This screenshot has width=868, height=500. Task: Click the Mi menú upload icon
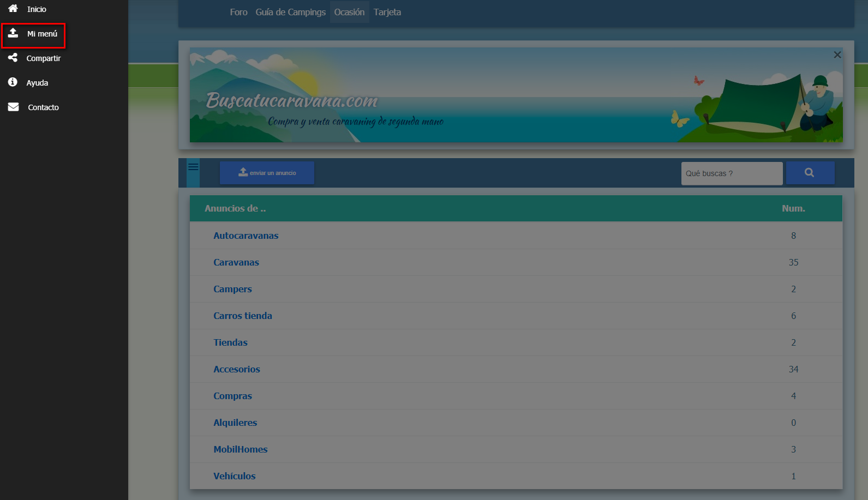tap(13, 33)
